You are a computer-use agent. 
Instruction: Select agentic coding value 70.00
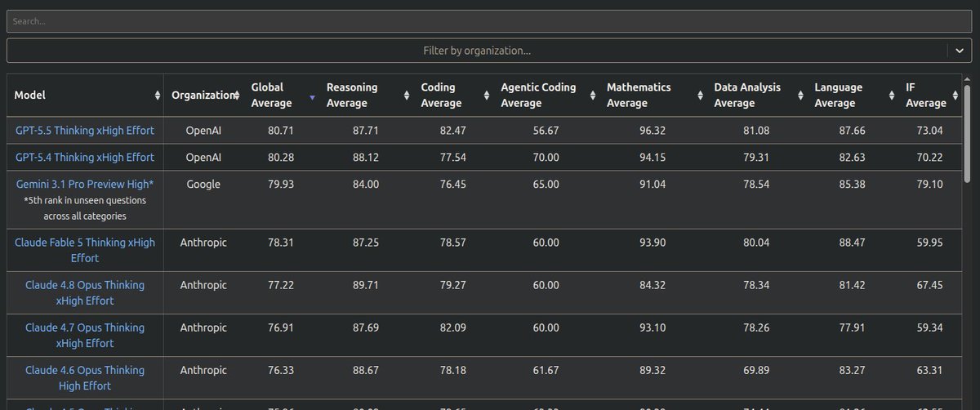[546, 157]
